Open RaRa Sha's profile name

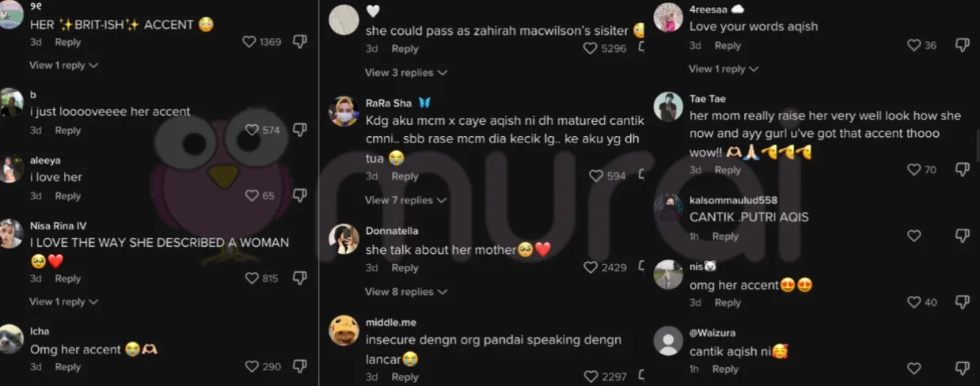[389, 103]
